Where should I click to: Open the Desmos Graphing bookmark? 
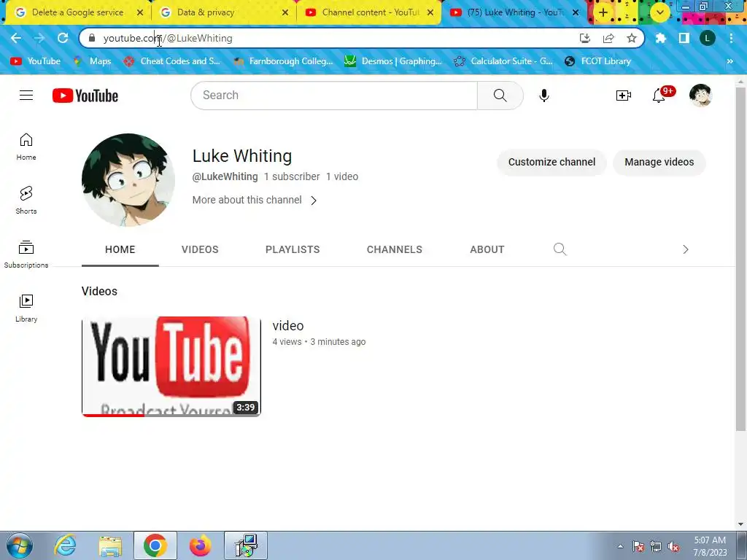[393, 61]
